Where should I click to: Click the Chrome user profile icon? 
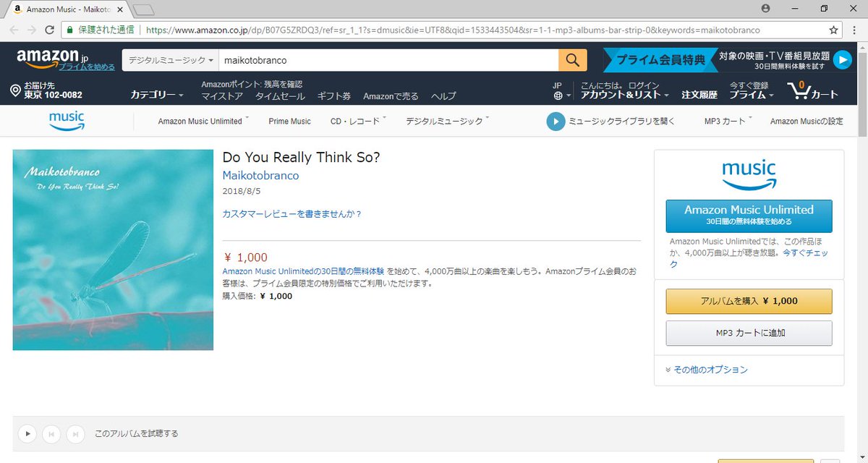tap(766, 8)
